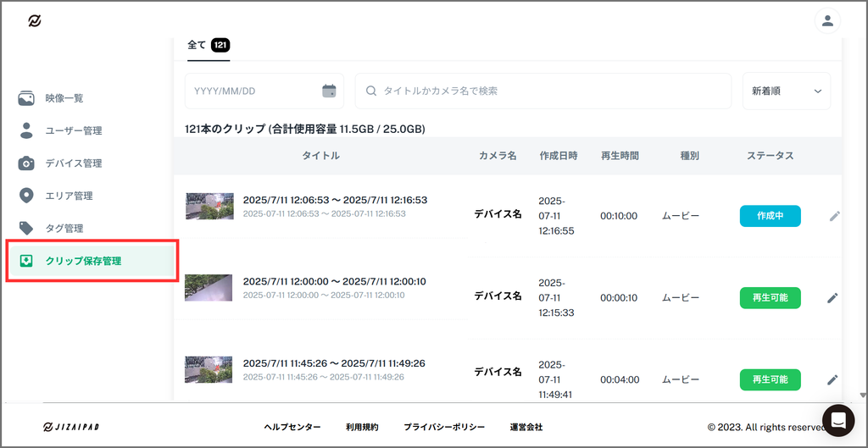The image size is (868, 448).
Task: Open 映像一覧 in the sidebar
Action: click(64, 98)
